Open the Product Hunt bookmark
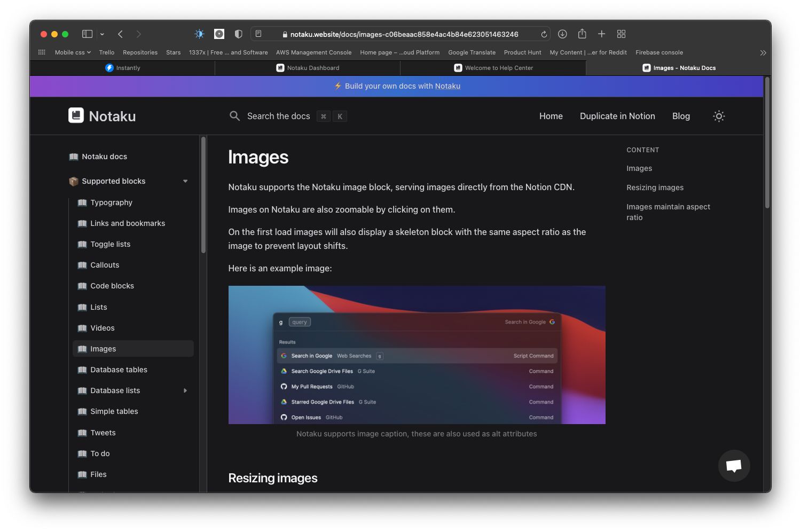Screen dimensions: 801x532 pos(522,52)
